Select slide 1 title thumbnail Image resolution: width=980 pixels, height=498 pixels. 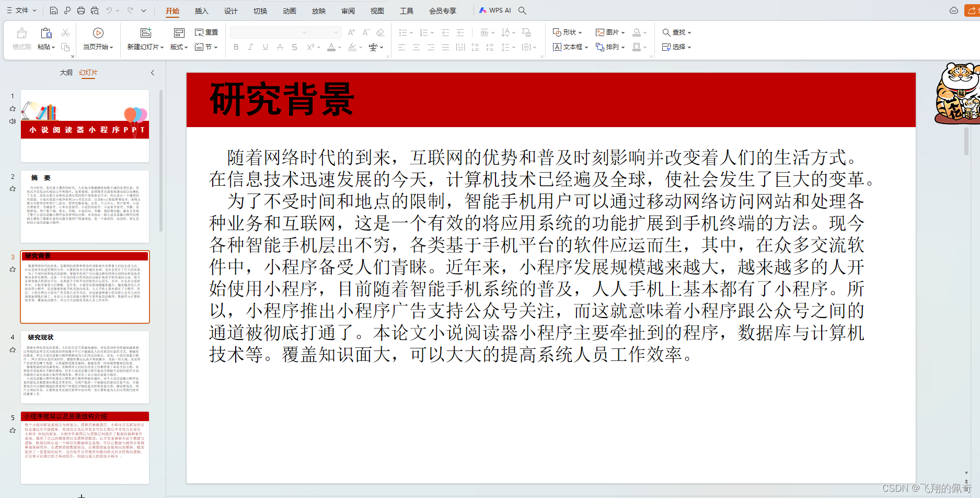point(85,126)
